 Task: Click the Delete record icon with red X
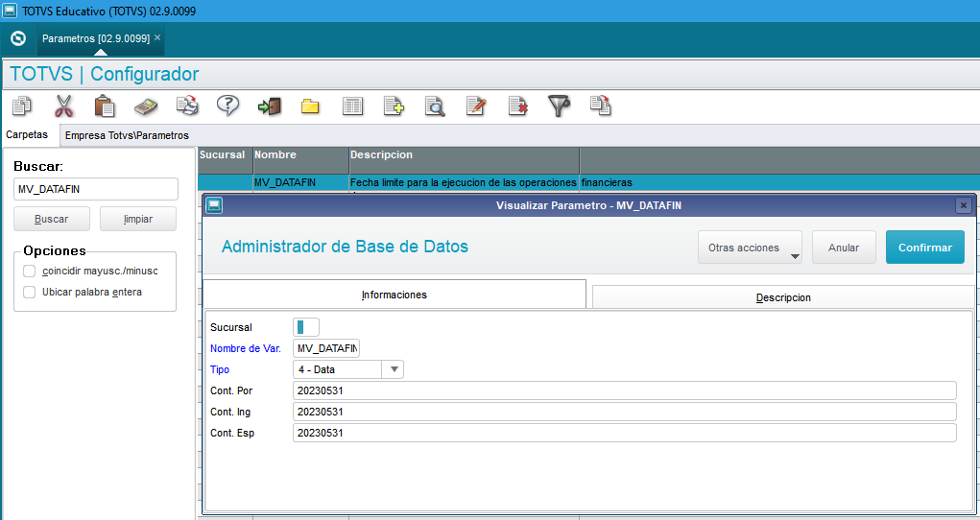(517, 106)
